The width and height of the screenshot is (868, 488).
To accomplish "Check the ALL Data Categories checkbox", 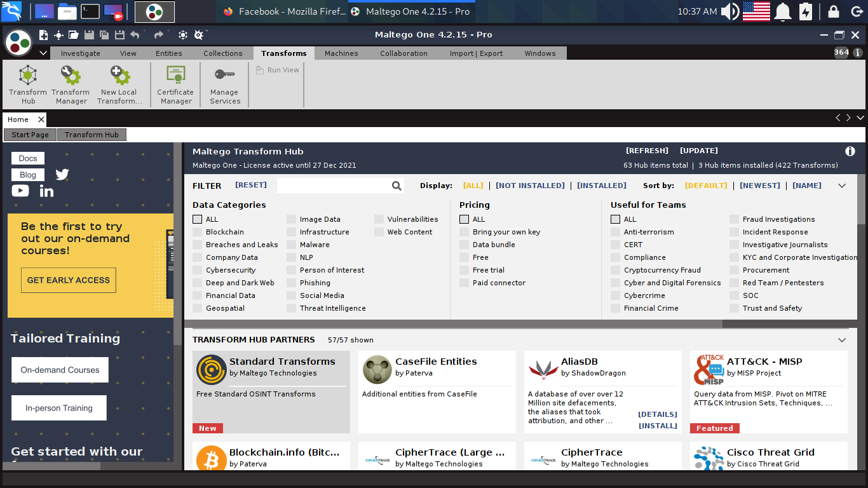I will (198, 219).
